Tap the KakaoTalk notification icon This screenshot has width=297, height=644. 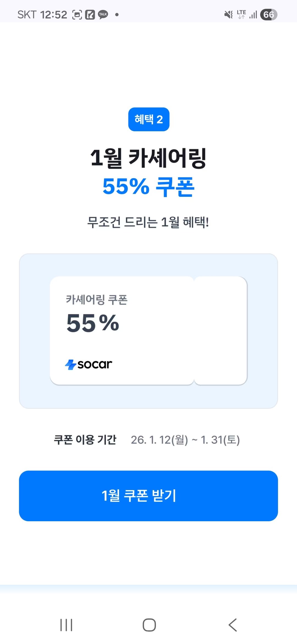(103, 15)
